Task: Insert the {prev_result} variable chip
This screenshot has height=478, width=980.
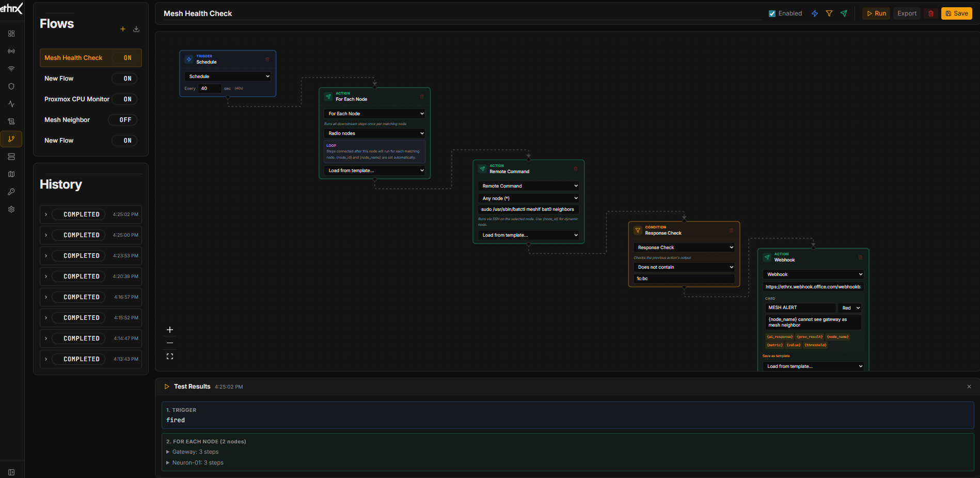Action: pos(810,337)
